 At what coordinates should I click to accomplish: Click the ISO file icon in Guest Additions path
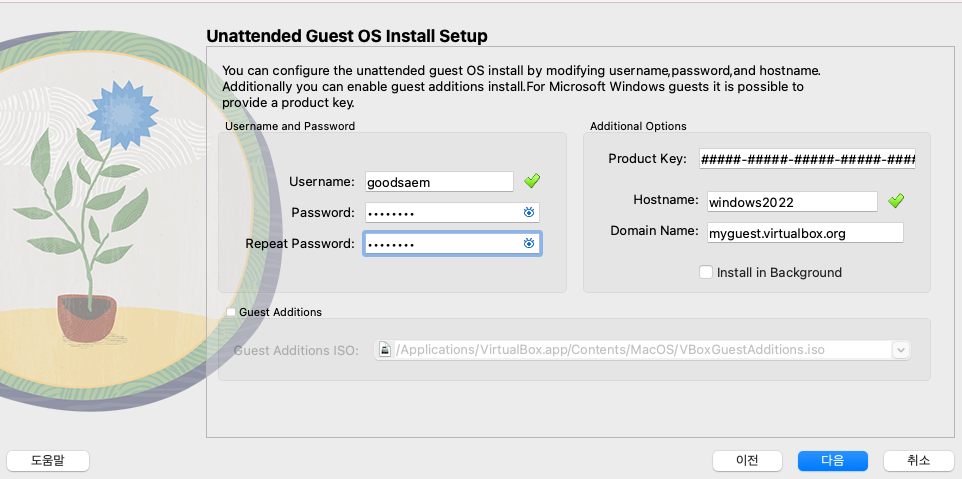coord(385,350)
